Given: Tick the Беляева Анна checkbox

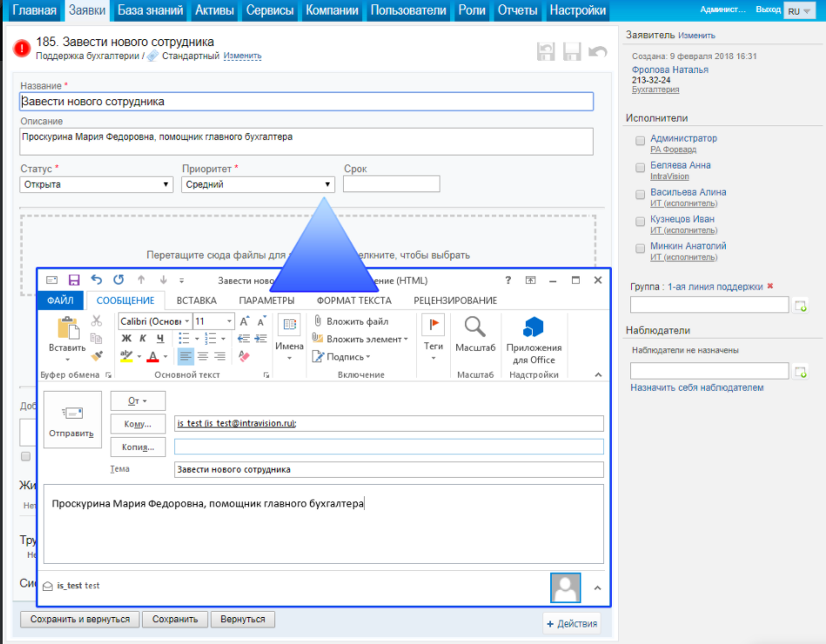Looking at the screenshot, I should click(x=641, y=166).
